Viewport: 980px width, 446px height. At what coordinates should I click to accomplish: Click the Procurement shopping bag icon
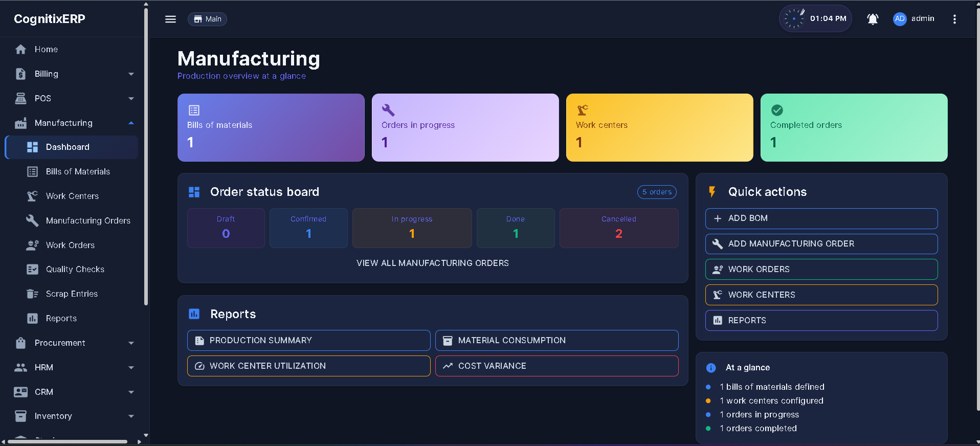[x=20, y=343]
